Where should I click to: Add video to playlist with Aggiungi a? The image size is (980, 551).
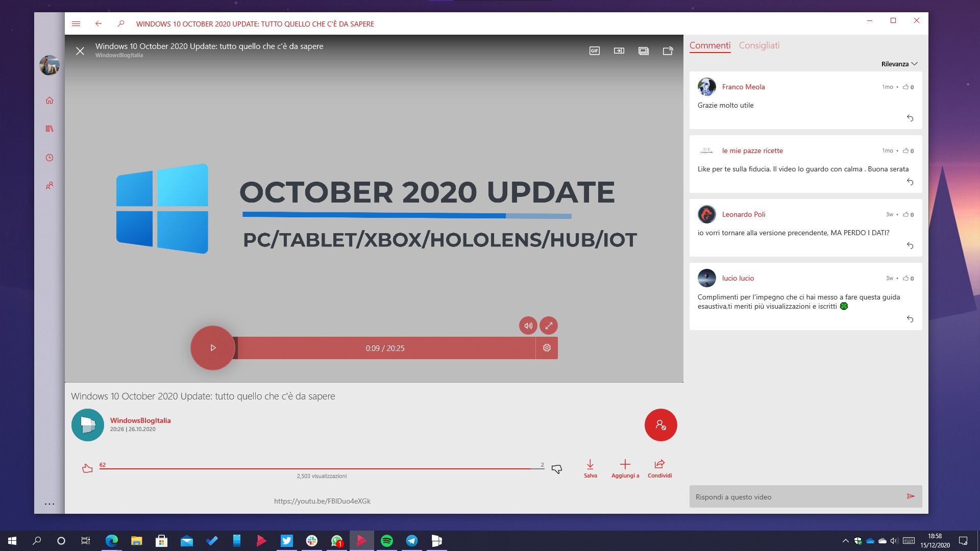pyautogui.click(x=625, y=468)
